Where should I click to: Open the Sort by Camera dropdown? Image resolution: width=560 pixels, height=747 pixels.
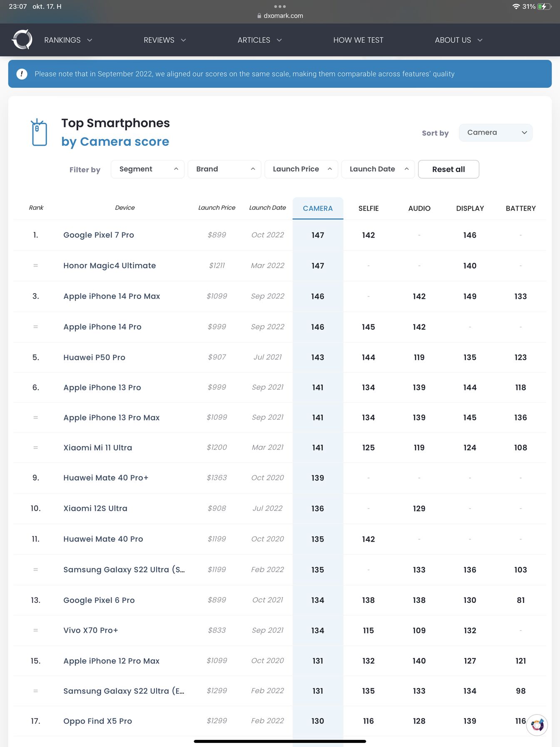(x=495, y=132)
